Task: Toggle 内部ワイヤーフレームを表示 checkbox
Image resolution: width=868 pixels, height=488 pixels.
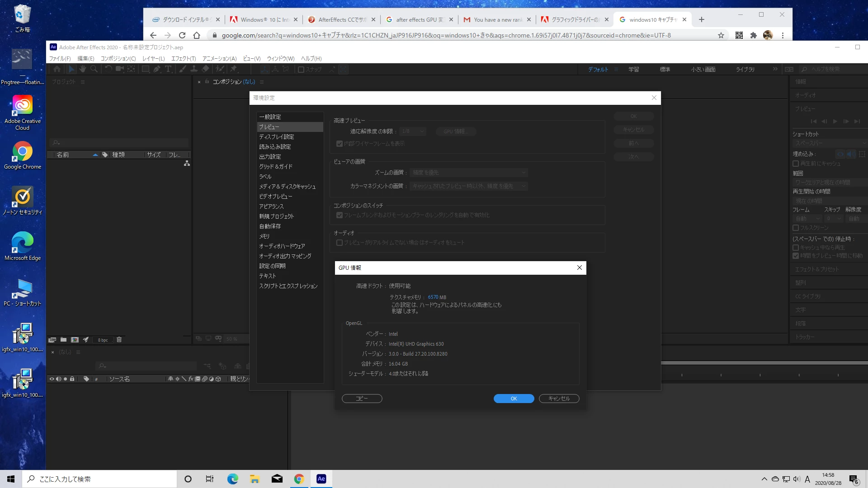Action: (340, 144)
